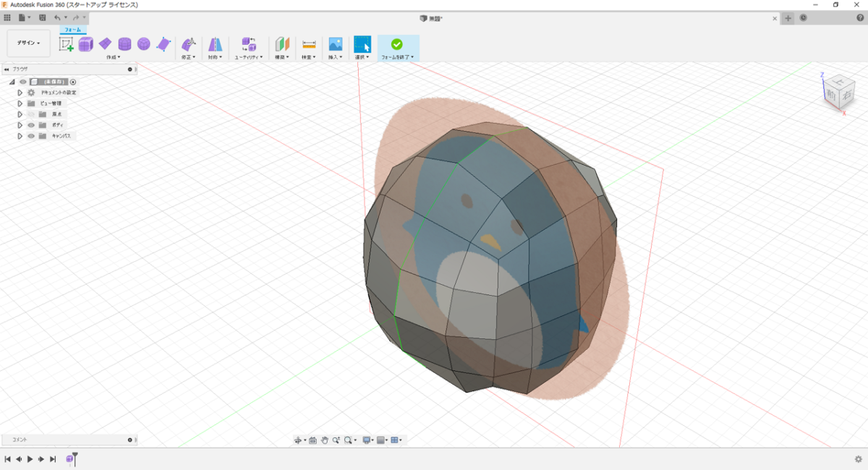Collapse the ブラウザ panel arrows

tap(6, 69)
